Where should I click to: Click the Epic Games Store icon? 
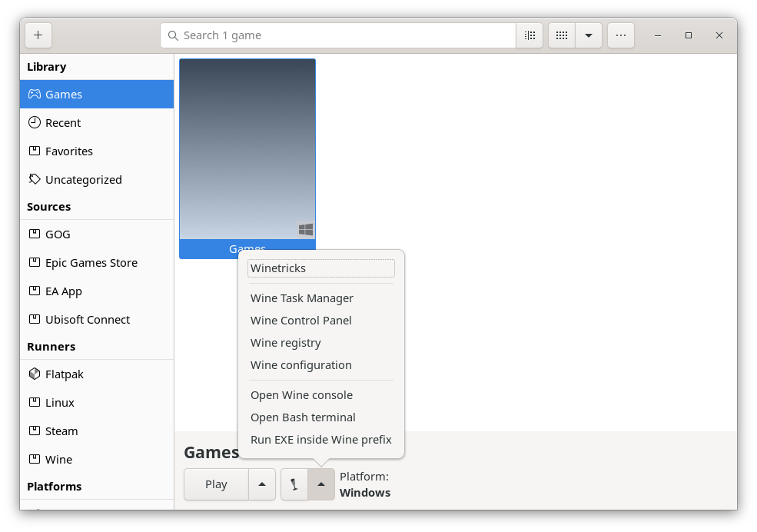click(35, 262)
